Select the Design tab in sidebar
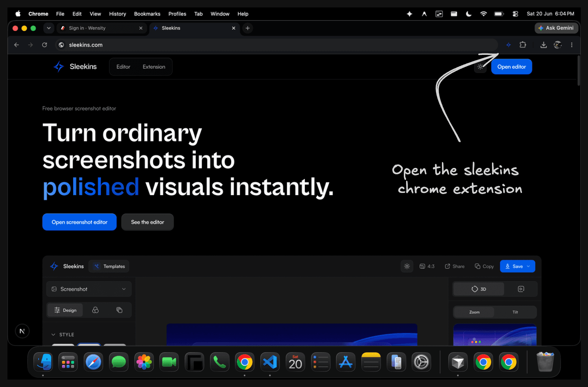 [65, 310]
